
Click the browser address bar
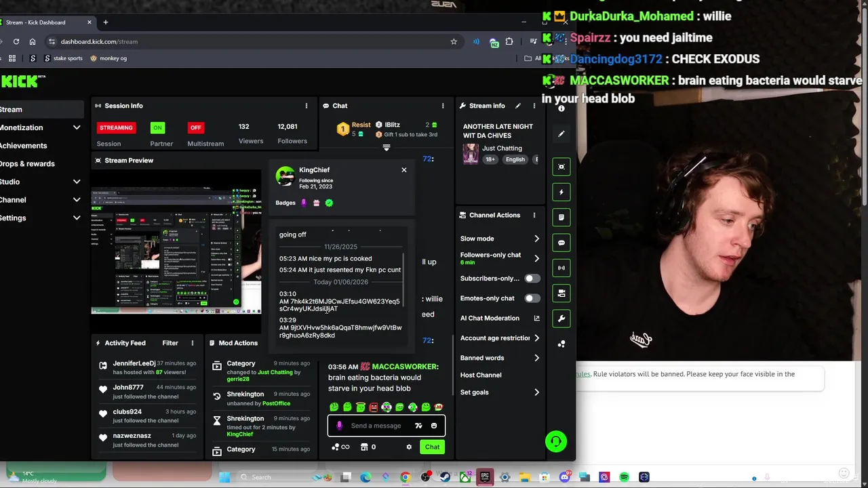(251, 41)
